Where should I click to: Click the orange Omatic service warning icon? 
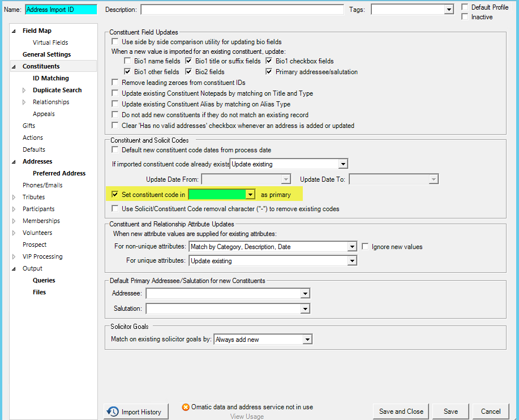(186, 407)
